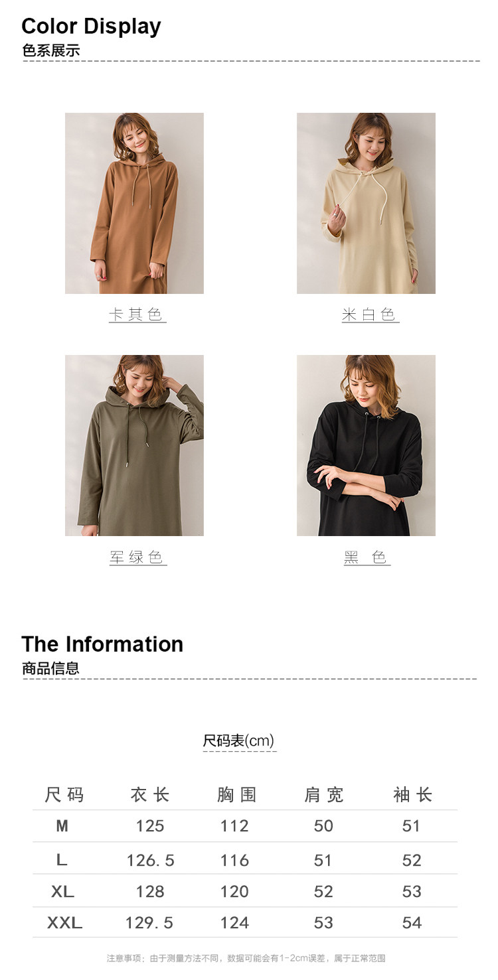The height and width of the screenshot is (980, 498).
Task: Click the 米白色 color label
Action: [370, 315]
